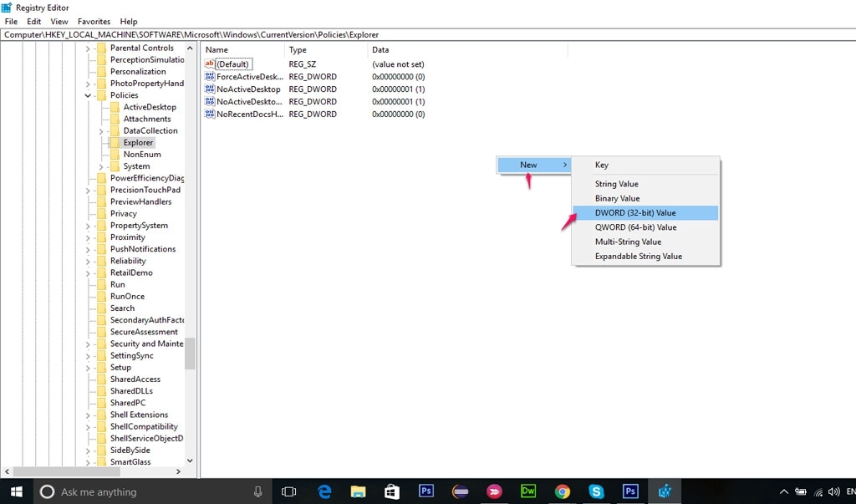Collapse the Policies tree node
This screenshot has height=504, width=856.
click(89, 95)
